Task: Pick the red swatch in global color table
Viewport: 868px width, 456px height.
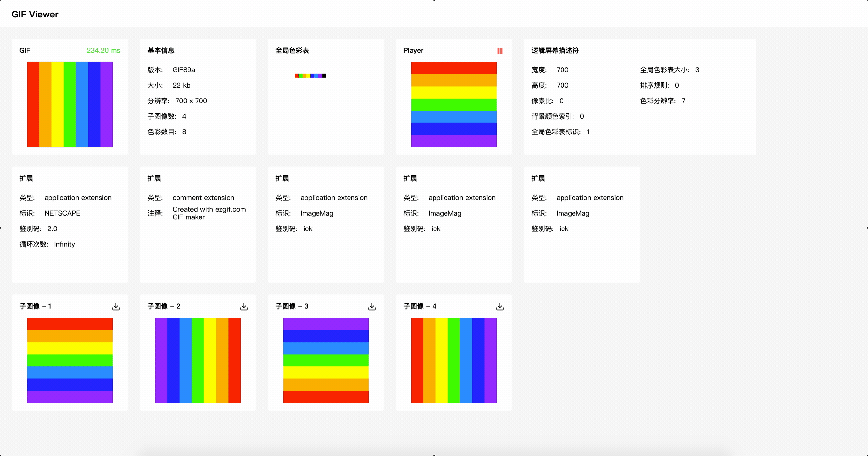Action: click(296, 75)
